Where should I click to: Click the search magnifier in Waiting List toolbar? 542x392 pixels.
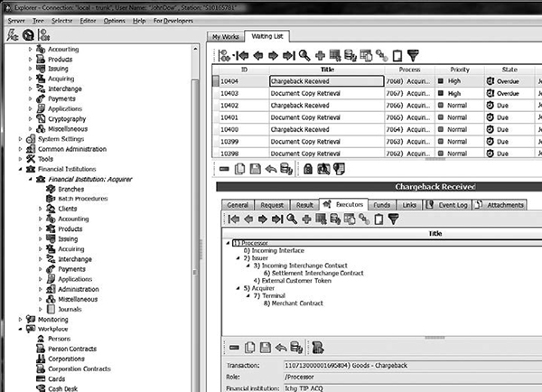point(303,55)
